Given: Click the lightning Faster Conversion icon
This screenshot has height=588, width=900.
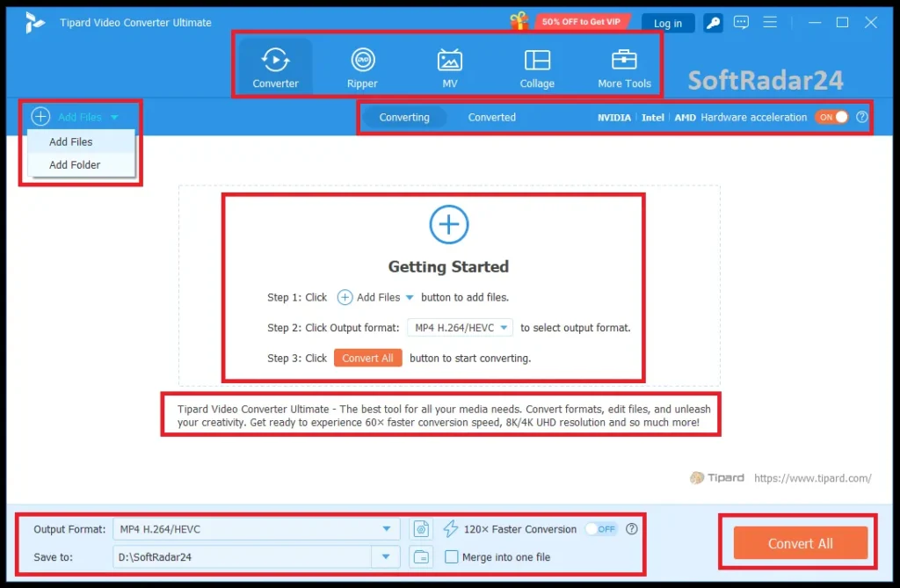Looking at the screenshot, I should [451, 529].
